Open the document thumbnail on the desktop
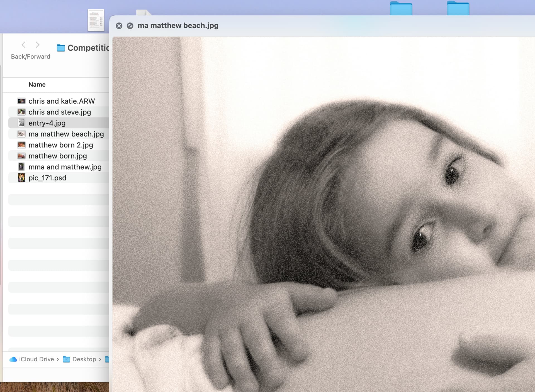The height and width of the screenshot is (392, 535). (96, 20)
